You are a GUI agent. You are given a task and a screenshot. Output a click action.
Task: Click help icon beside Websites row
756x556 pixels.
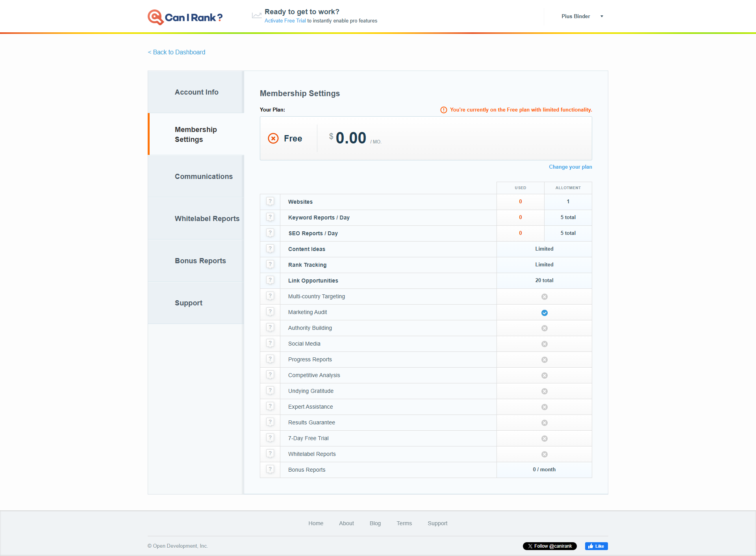coord(270,201)
